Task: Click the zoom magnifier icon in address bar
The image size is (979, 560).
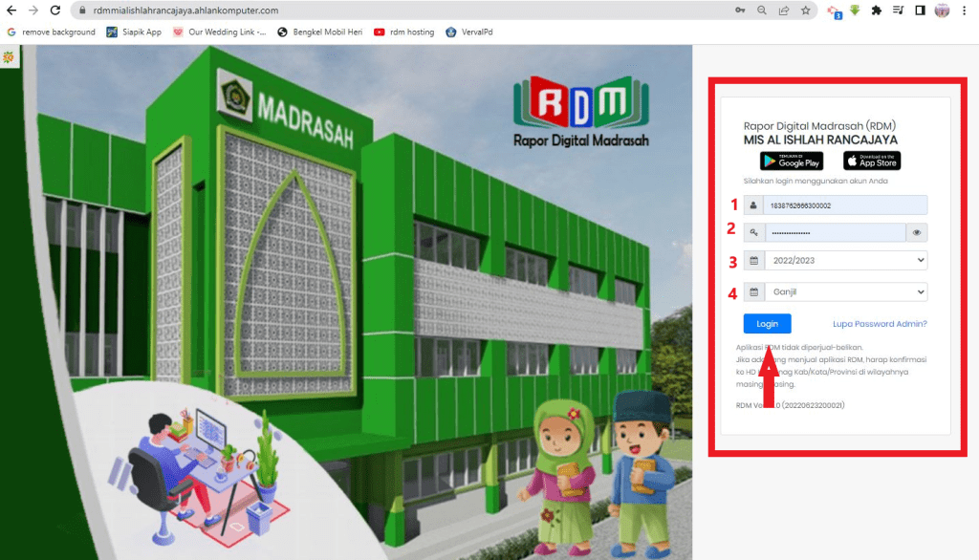Action: click(x=762, y=11)
